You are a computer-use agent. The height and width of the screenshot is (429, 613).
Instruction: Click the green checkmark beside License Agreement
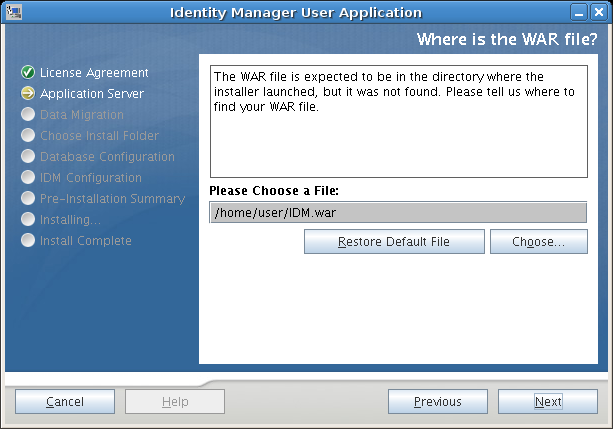point(28,73)
